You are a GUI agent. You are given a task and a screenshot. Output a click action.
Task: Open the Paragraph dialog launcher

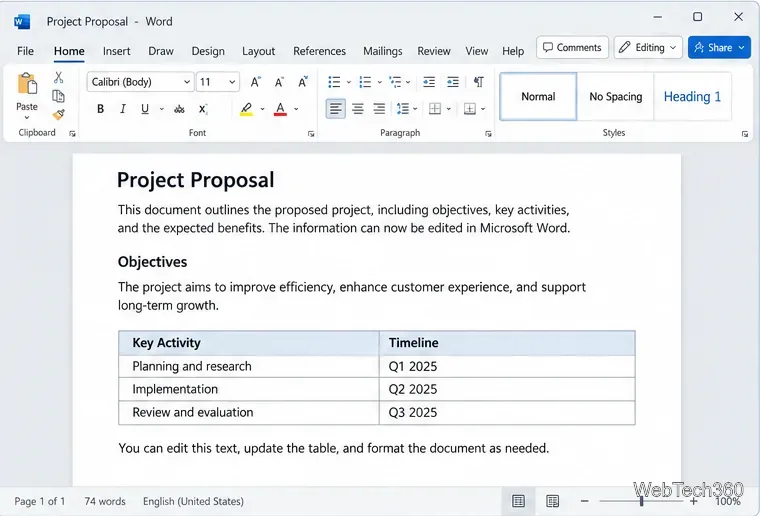click(488, 134)
